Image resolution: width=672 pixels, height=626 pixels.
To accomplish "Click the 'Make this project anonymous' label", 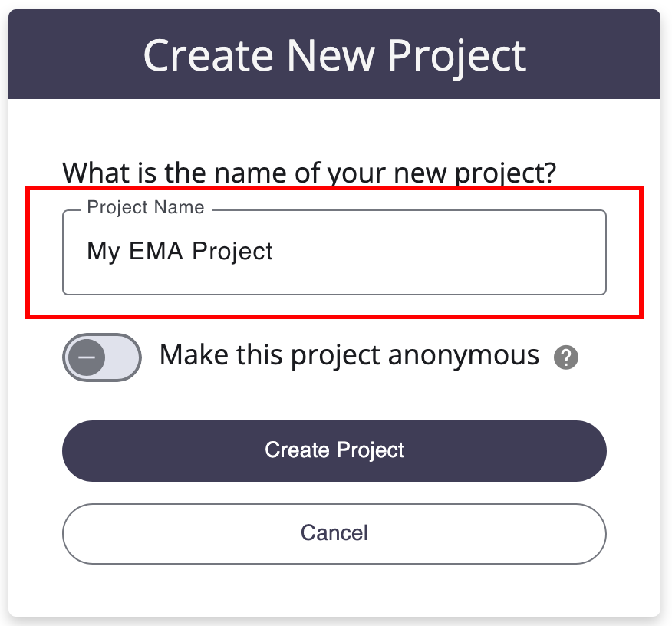I will [x=349, y=356].
